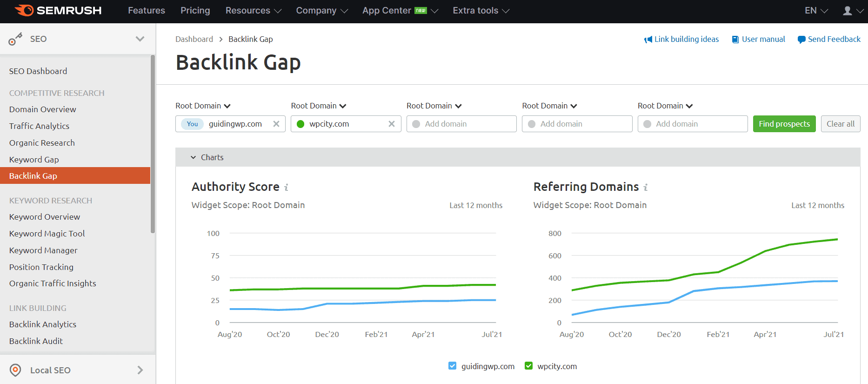The width and height of the screenshot is (868, 384).
Task: Collapse the Charts section
Action: 207,157
